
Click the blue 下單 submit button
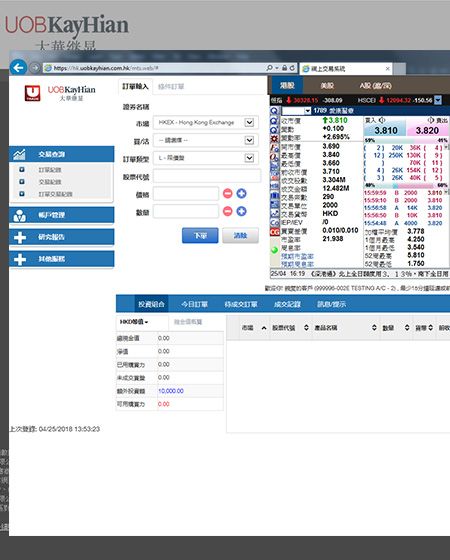pos(200,236)
